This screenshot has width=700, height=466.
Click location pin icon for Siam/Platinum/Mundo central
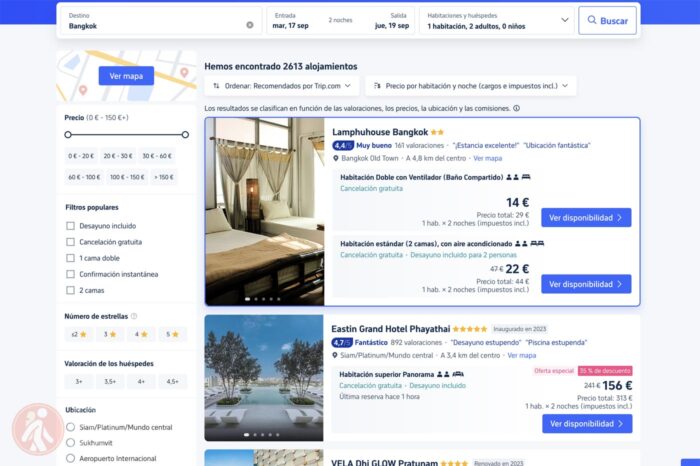coord(335,355)
